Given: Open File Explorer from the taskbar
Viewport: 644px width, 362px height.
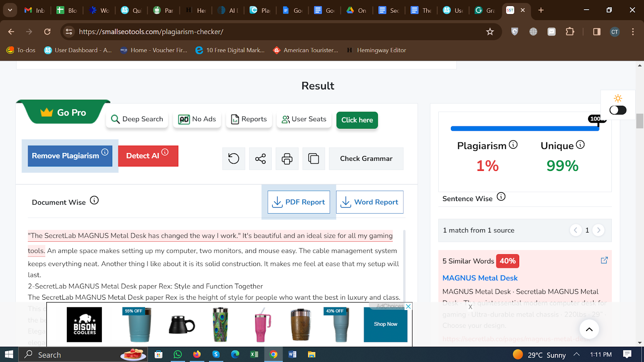Looking at the screenshot, I should [x=312, y=354].
